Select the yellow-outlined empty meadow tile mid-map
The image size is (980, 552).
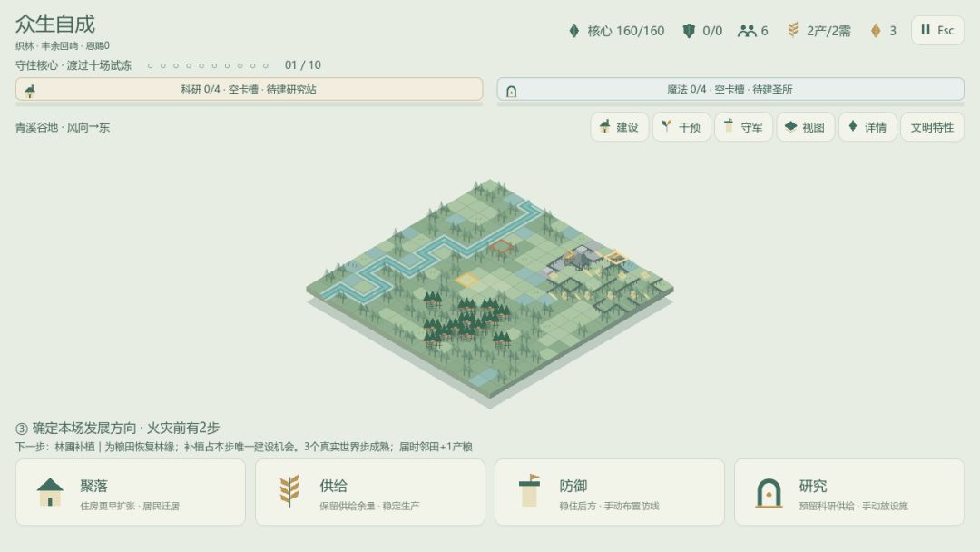click(x=466, y=280)
